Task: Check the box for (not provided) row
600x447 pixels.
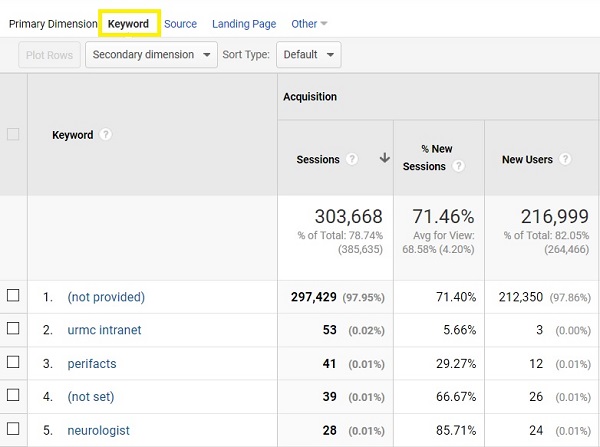Action: (13, 296)
